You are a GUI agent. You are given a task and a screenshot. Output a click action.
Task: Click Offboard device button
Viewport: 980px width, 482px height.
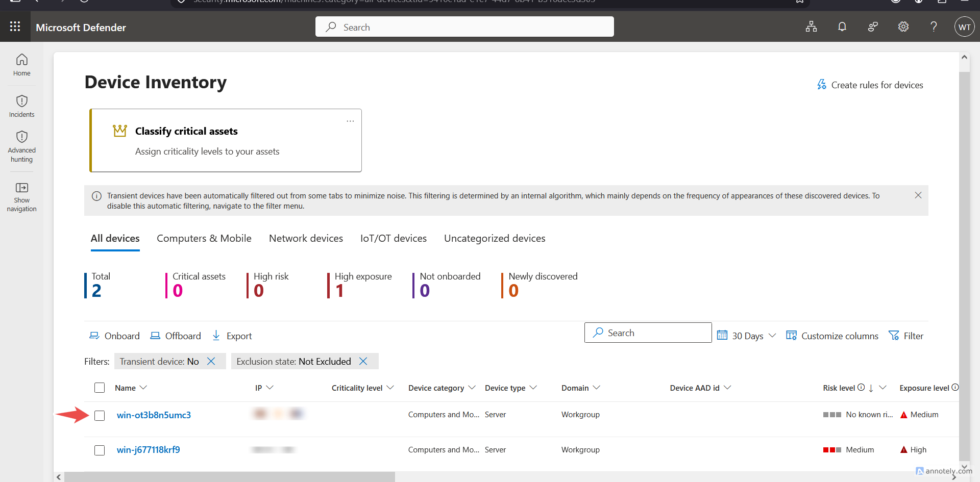point(176,336)
